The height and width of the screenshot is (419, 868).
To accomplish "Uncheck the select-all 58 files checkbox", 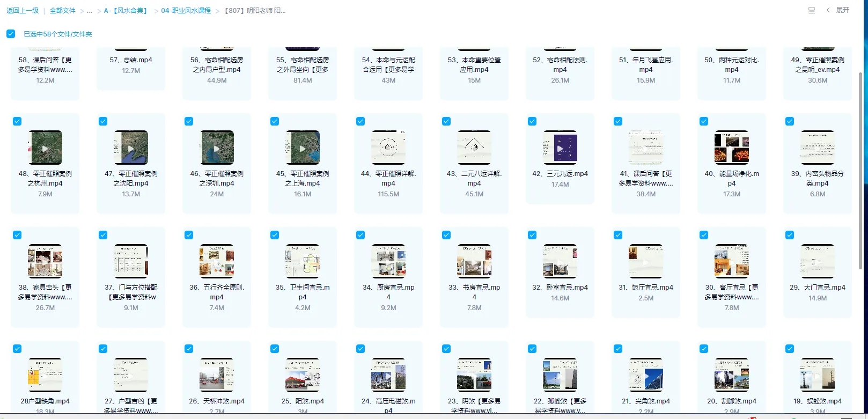I will tap(11, 34).
